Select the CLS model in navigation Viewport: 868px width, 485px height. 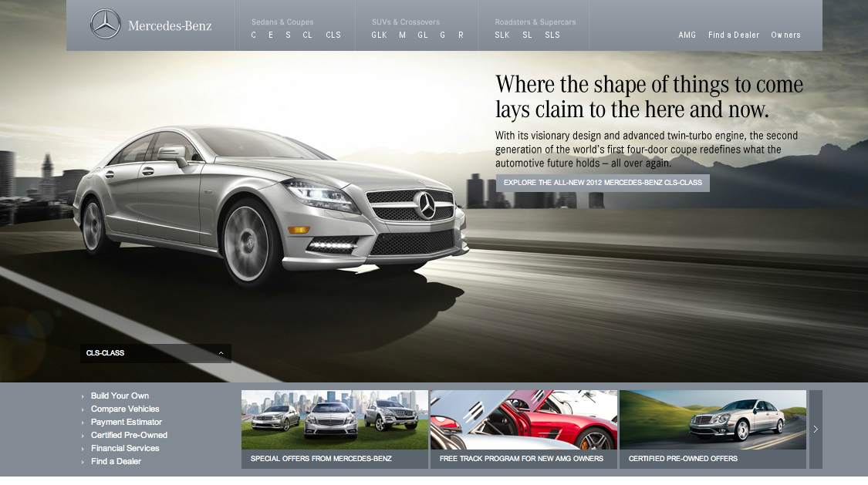(x=333, y=35)
